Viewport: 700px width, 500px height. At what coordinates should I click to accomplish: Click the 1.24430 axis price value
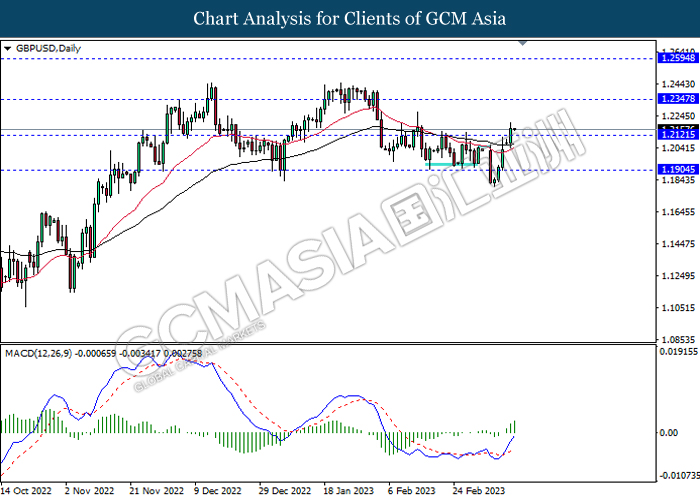click(678, 84)
